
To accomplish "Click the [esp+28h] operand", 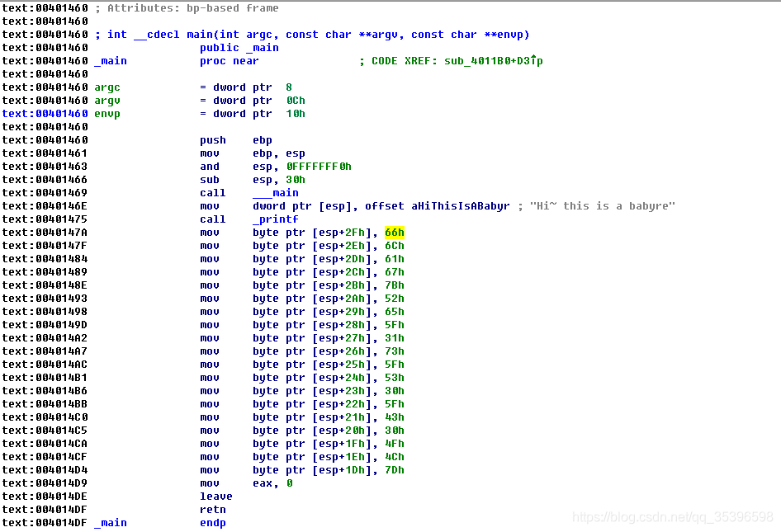I will [x=342, y=325].
